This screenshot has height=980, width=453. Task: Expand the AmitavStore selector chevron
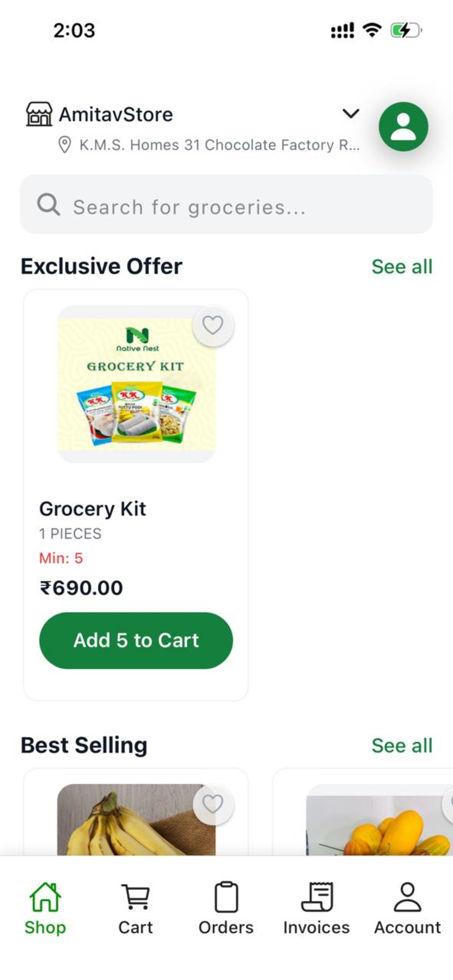[x=351, y=113]
